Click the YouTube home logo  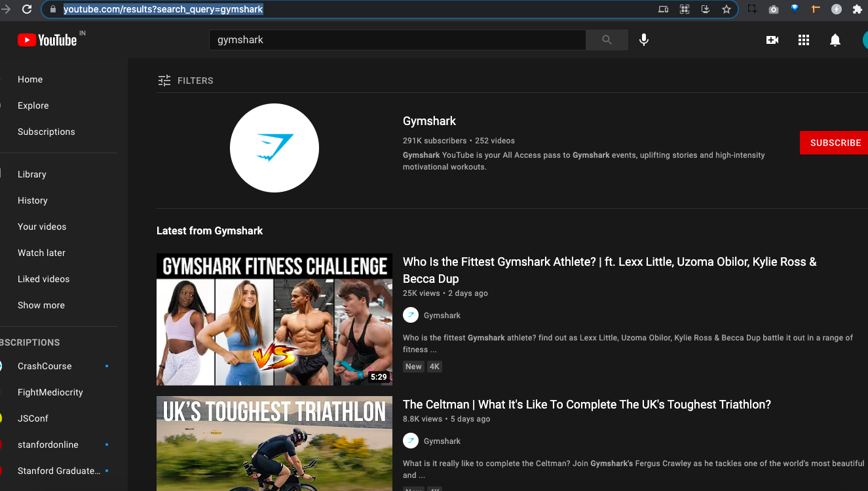tap(48, 39)
